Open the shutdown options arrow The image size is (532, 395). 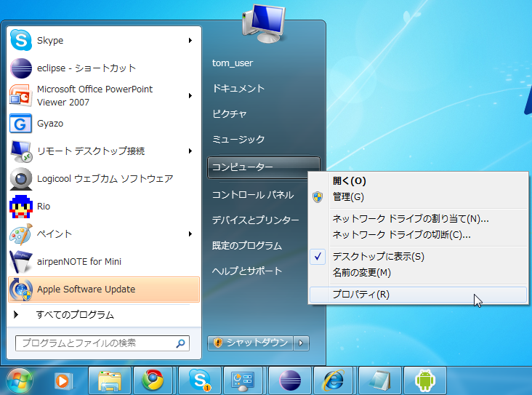[303, 343]
